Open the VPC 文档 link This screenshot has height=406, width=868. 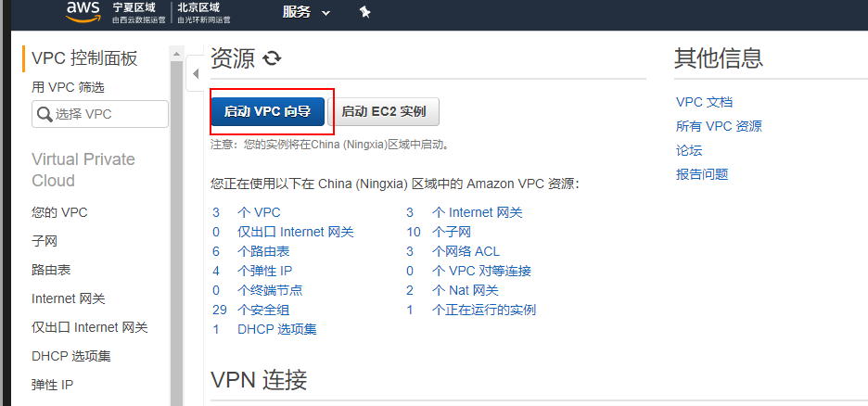pyautogui.click(x=704, y=102)
